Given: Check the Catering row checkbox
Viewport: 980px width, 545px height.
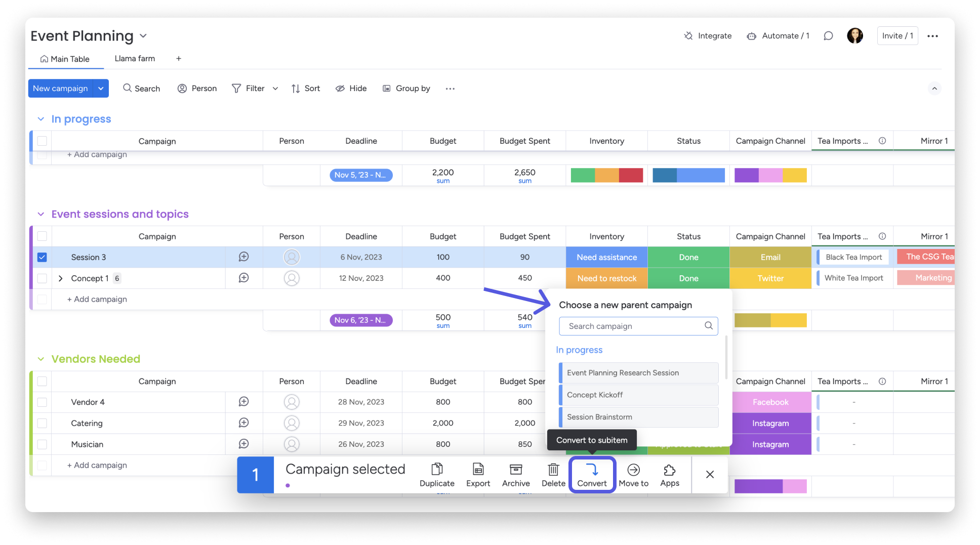Looking at the screenshot, I should tap(42, 423).
